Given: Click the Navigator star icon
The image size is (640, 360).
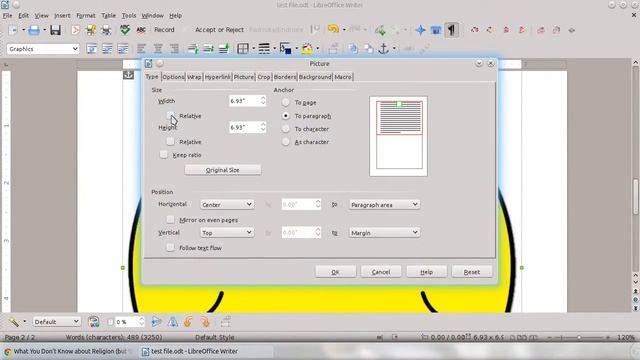Looking at the screenshot, I should coord(420,30).
